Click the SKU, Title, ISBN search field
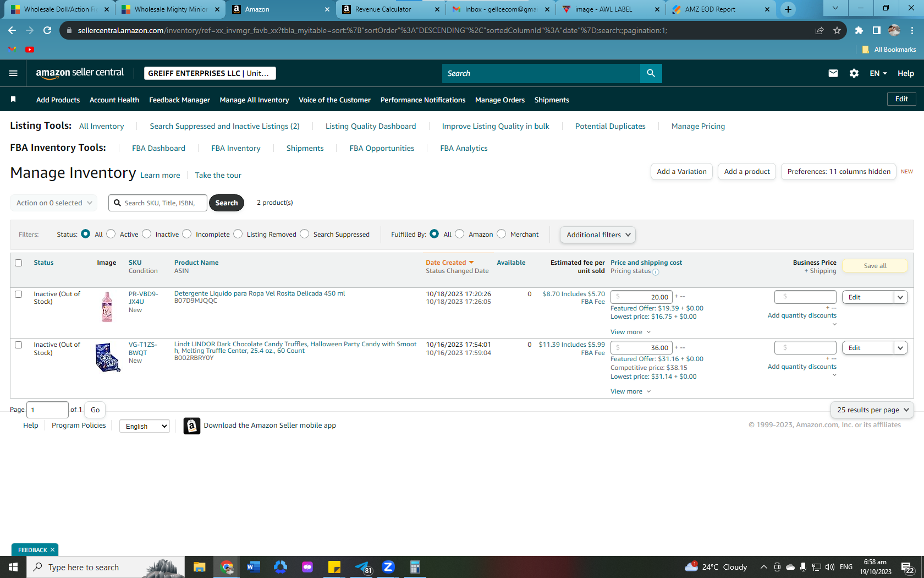Screen dimensions: 924x578 (158, 203)
